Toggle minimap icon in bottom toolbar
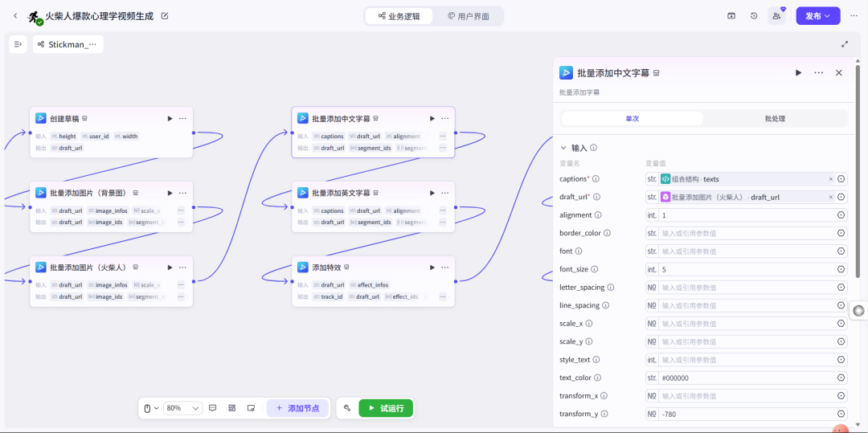This screenshot has height=433, width=868. coord(251,408)
